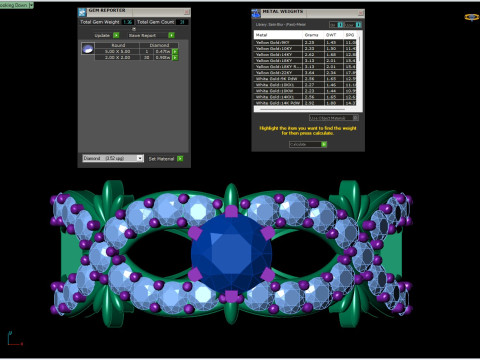Open the Looking Down viewport dropdown
Screen dimensions: 480x360
pyautogui.click(x=31, y=5)
